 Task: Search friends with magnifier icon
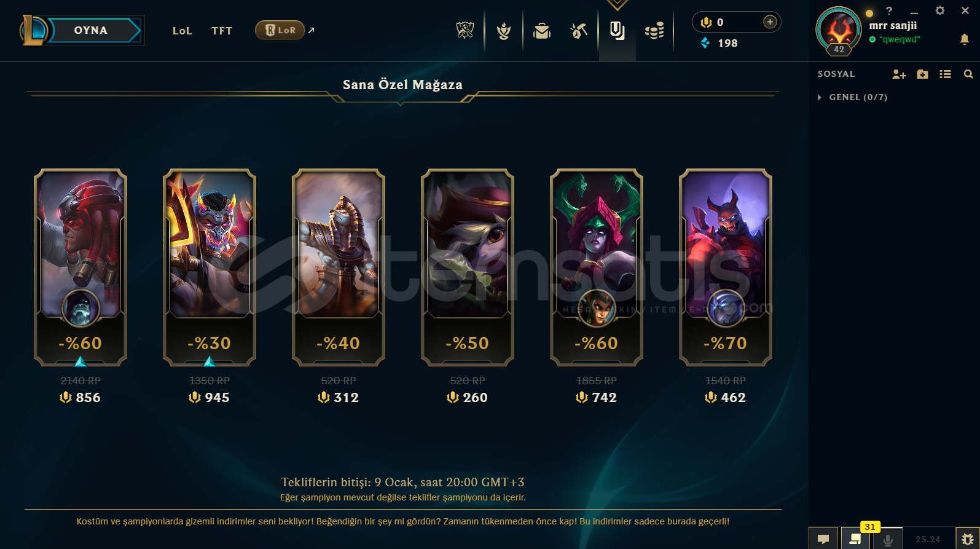point(968,74)
